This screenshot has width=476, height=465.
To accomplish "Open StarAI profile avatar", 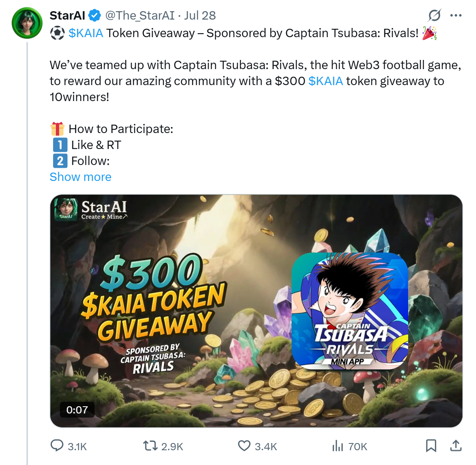I will 27,23.
